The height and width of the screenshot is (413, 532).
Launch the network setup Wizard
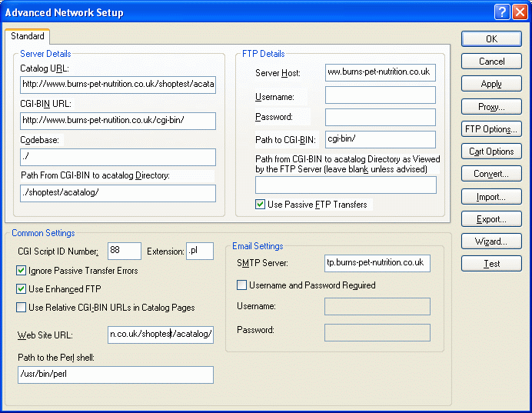tap(491, 241)
